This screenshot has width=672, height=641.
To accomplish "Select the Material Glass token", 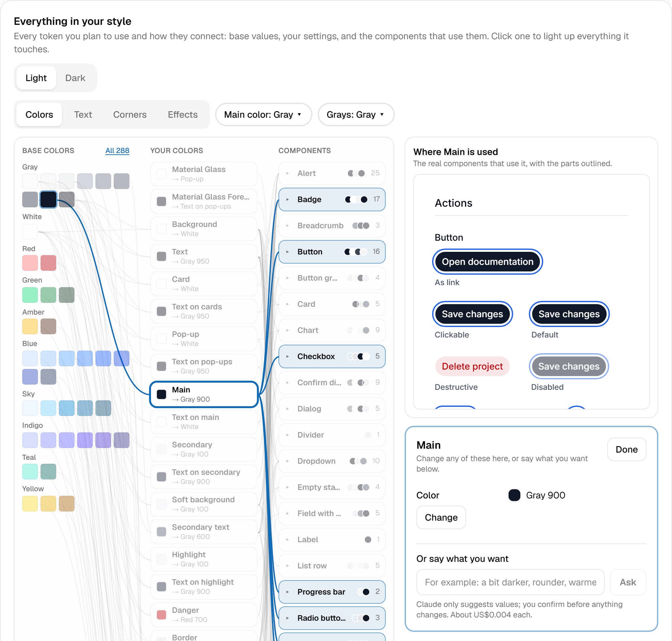I will point(204,174).
